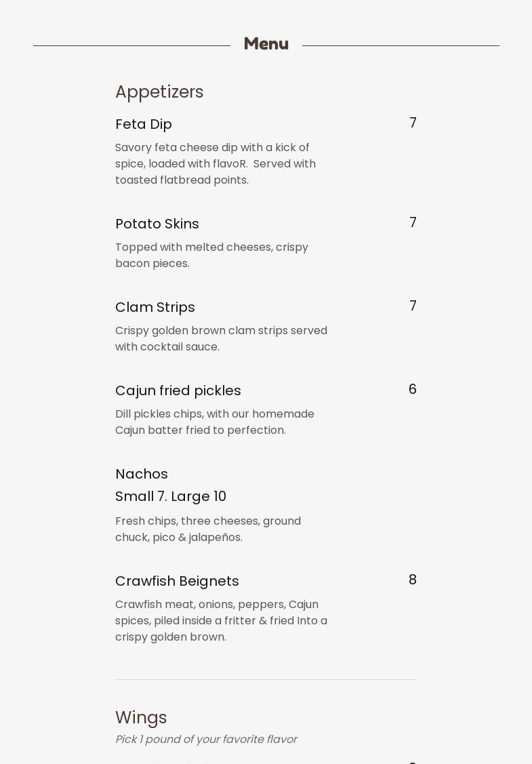532x764 pixels.
Task: Jump to the Wings section heading
Action: (x=141, y=718)
